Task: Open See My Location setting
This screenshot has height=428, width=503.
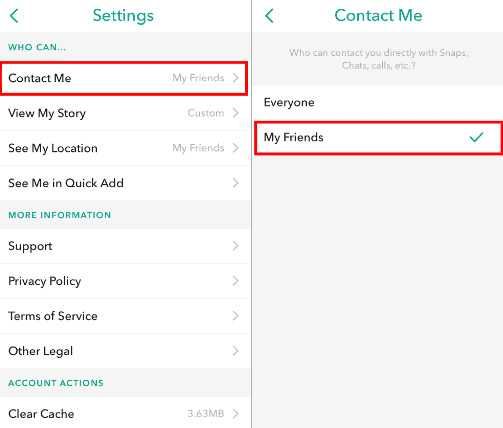Action: point(125,148)
